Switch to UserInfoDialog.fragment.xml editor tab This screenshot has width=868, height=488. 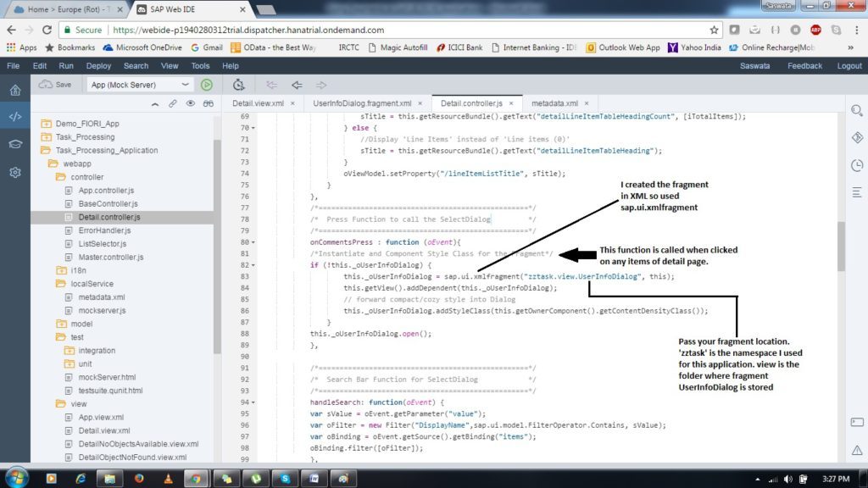362,103
